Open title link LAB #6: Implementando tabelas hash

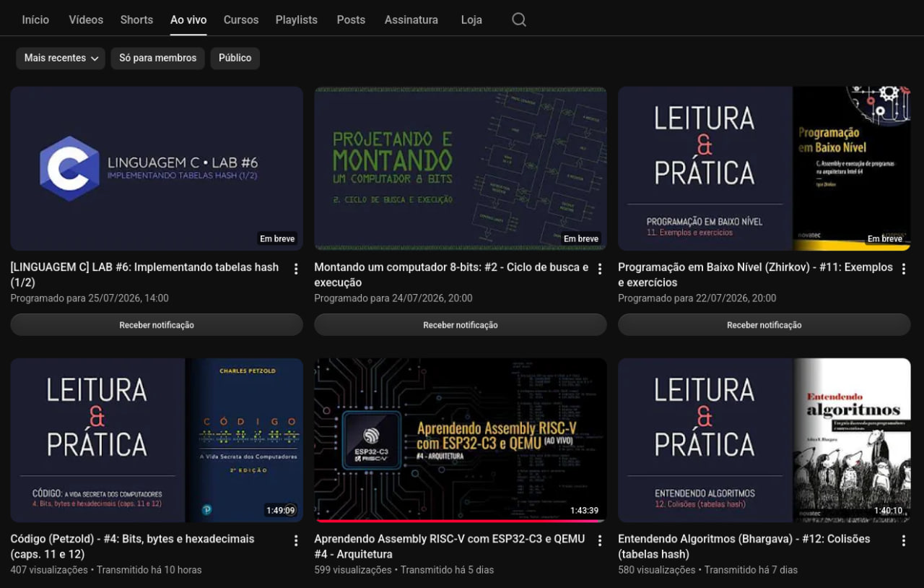click(144, 274)
